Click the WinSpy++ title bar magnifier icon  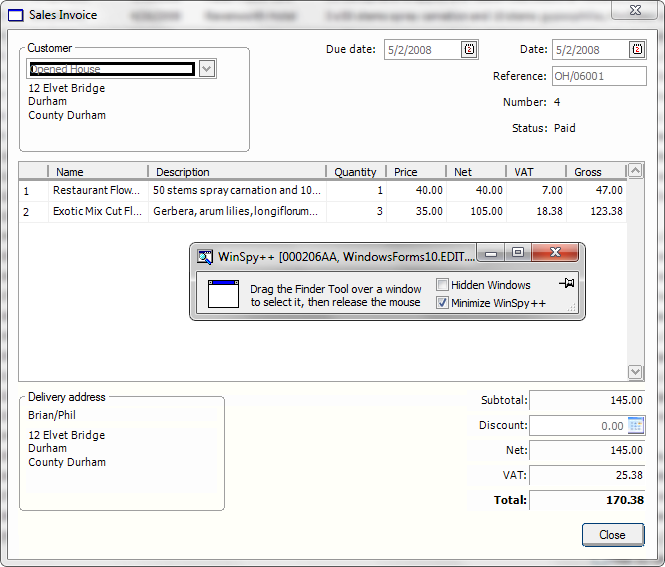[x=205, y=257]
